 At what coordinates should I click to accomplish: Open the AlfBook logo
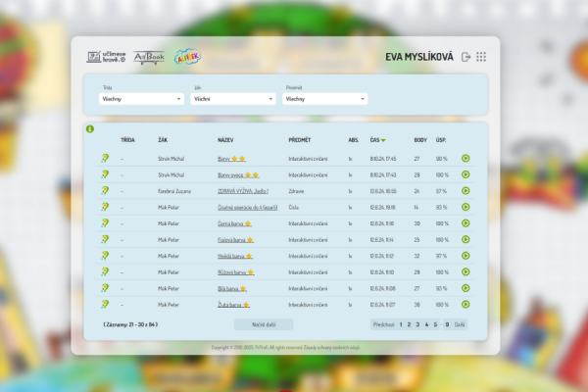149,58
